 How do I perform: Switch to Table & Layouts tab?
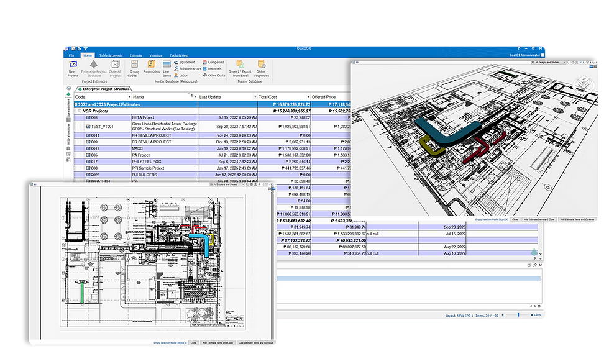[111, 55]
